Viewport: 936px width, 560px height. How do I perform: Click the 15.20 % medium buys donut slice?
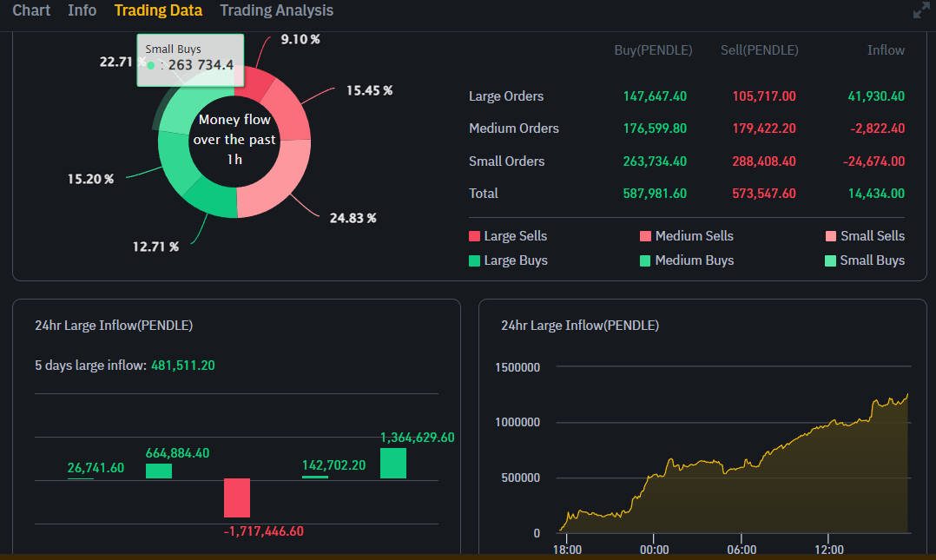(178, 161)
